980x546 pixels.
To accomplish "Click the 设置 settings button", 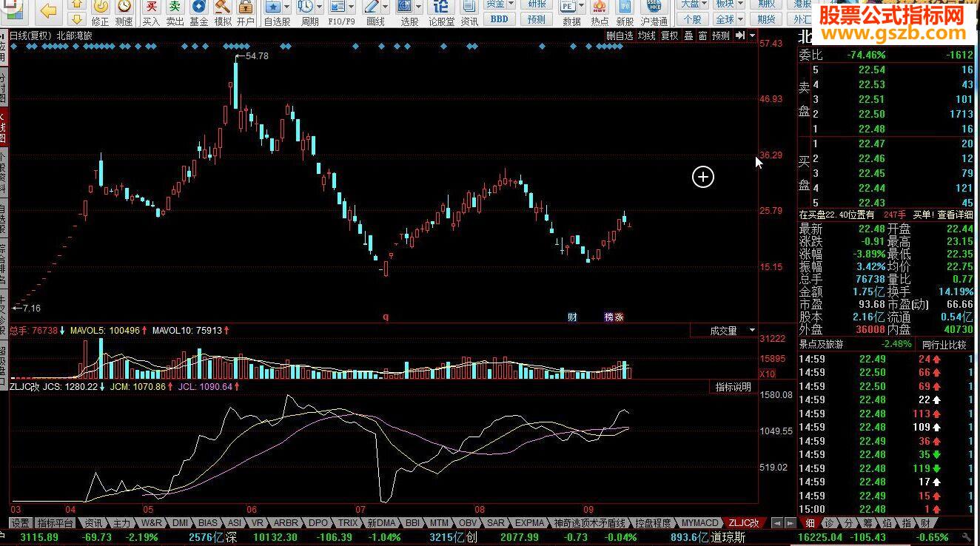I will click(20, 523).
